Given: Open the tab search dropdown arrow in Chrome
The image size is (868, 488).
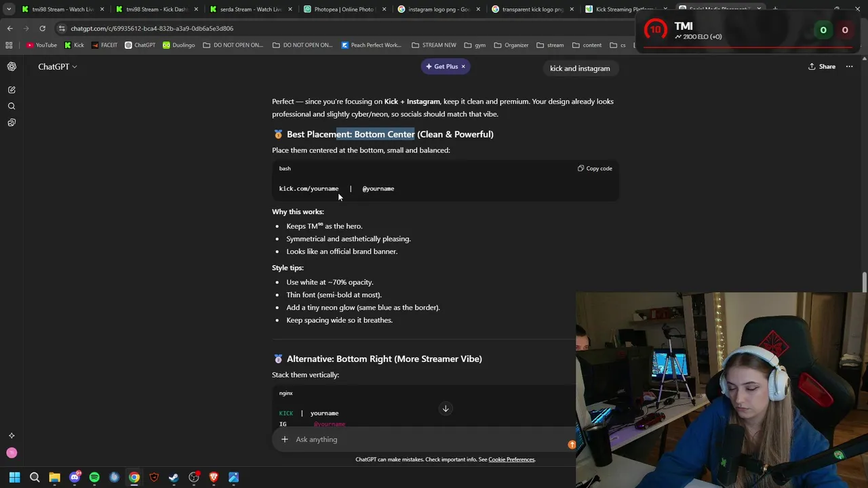Looking at the screenshot, I should pos(8,9).
